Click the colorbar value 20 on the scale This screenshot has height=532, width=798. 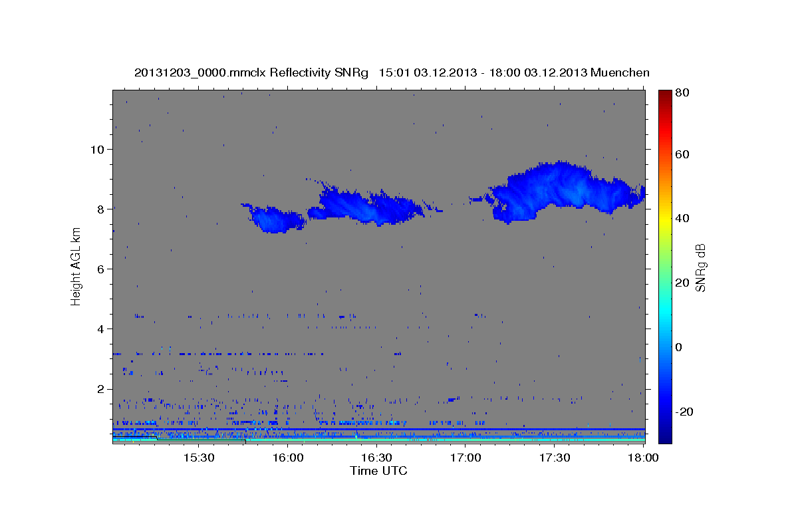pyautogui.click(x=681, y=283)
